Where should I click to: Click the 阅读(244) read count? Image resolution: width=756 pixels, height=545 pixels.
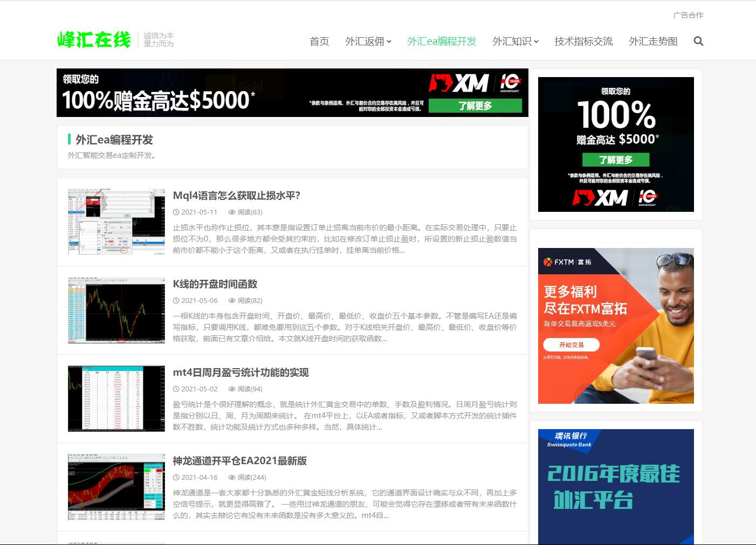click(x=252, y=478)
